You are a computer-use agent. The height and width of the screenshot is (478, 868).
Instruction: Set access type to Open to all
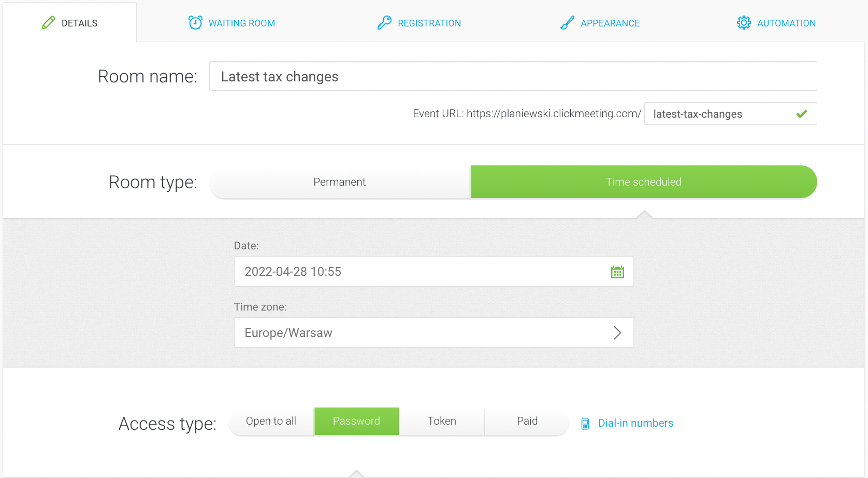pyautogui.click(x=271, y=421)
